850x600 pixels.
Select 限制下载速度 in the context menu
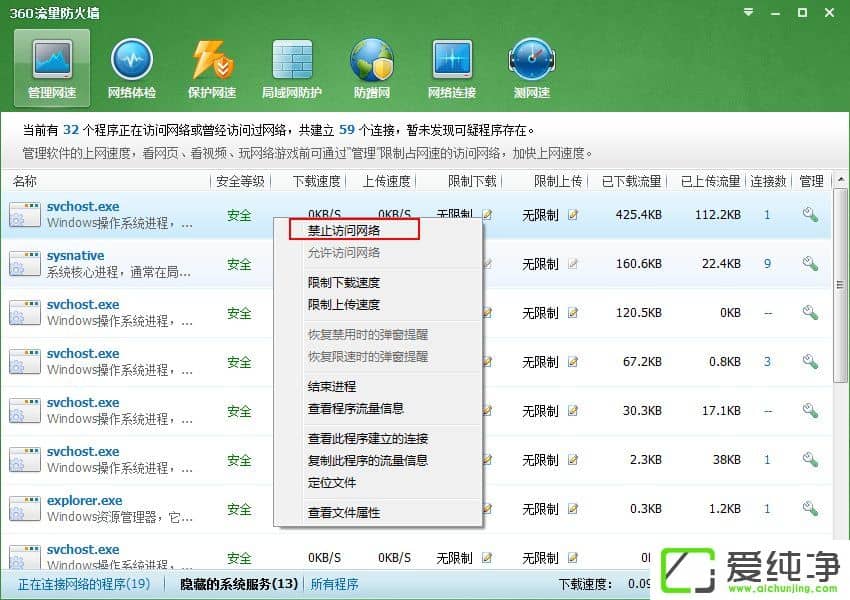pyautogui.click(x=344, y=283)
